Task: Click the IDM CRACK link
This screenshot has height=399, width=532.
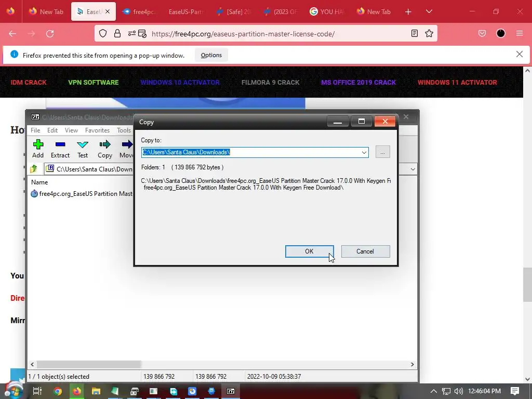Action: click(x=29, y=82)
